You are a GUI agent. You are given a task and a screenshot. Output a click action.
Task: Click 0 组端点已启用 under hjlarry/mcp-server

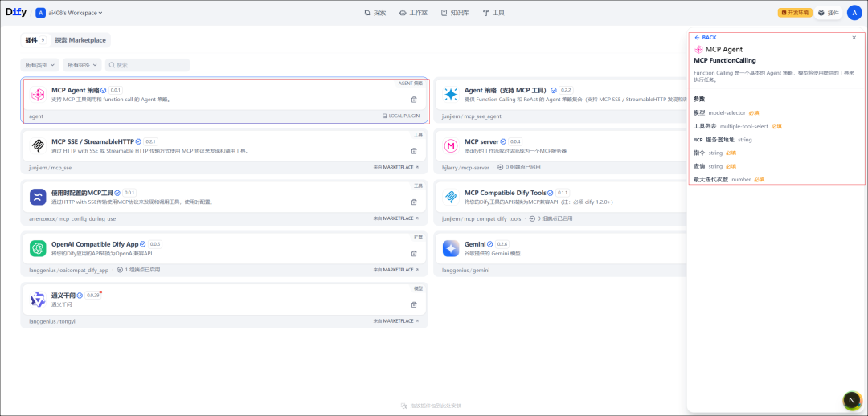pos(518,167)
